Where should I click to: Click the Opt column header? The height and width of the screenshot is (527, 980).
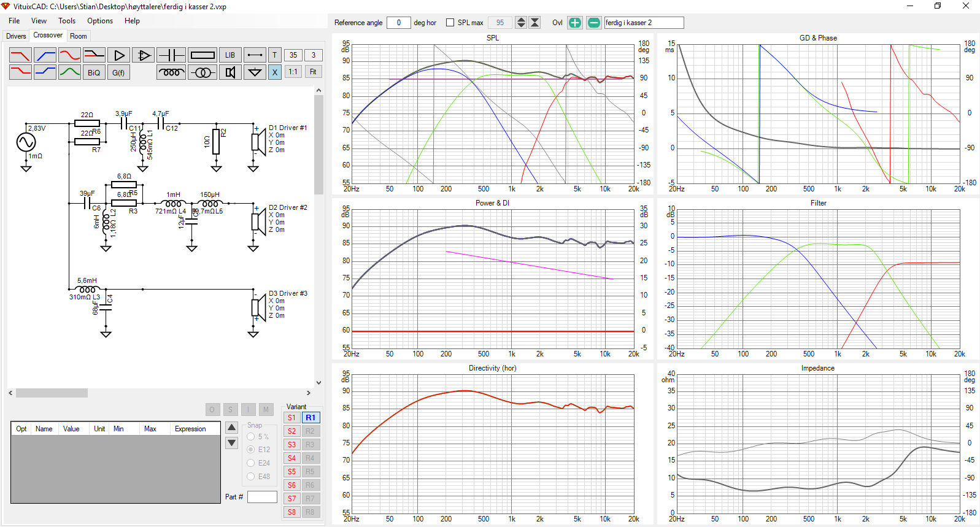pyautogui.click(x=21, y=429)
